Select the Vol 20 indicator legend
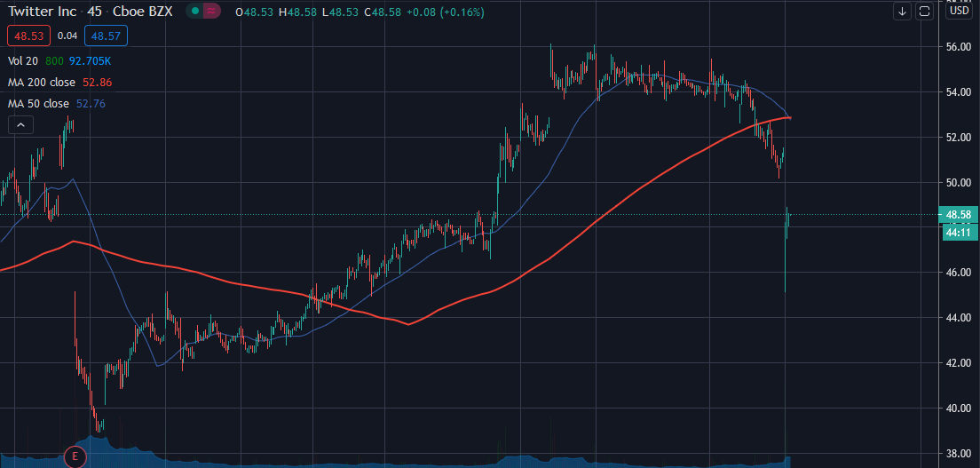 tap(22, 61)
